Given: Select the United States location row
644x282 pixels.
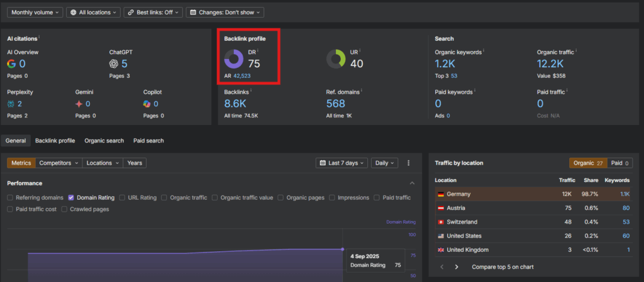Looking at the screenshot, I should pyautogui.click(x=534, y=236).
